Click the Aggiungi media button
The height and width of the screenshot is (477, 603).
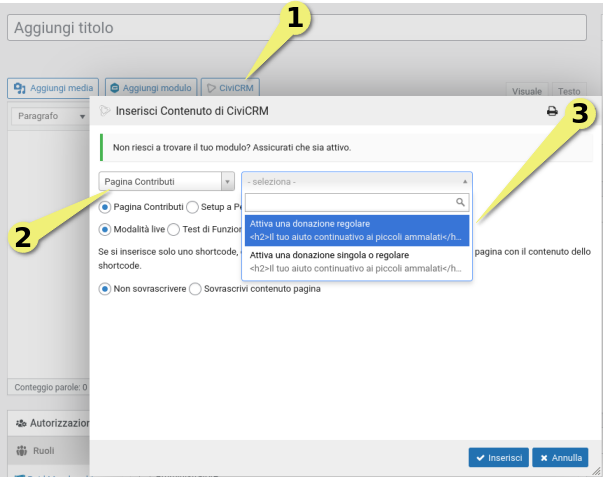coord(53,88)
